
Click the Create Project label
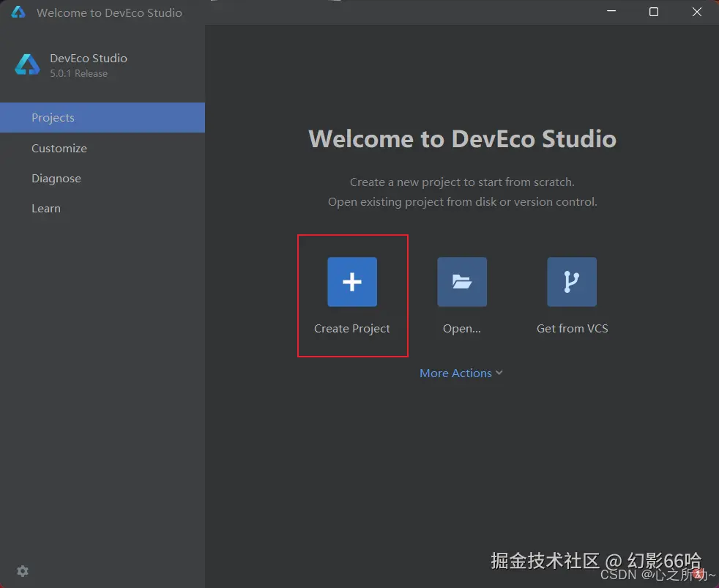coord(351,328)
